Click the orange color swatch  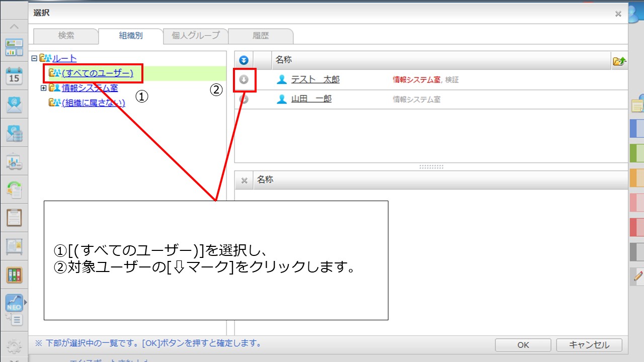637,177
